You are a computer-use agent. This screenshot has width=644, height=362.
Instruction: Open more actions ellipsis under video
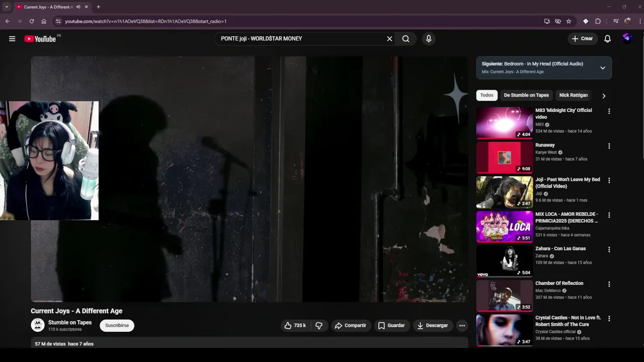point(462,326)
